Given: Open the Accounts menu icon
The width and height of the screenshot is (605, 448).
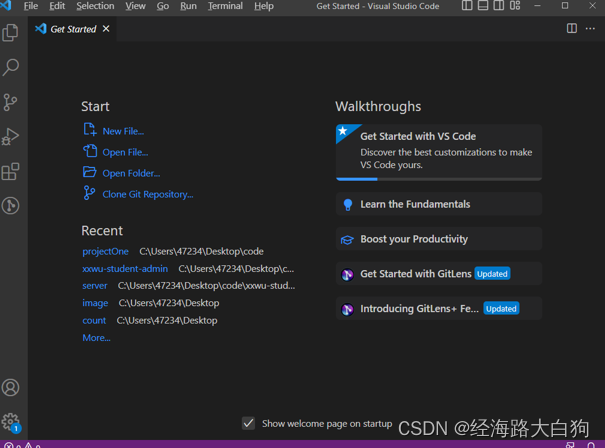Looking at the screenshot, I should pos(10,387).
